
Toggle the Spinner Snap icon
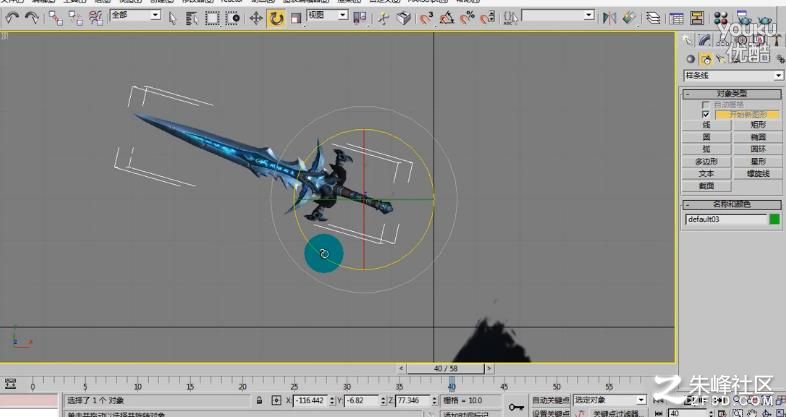point(488,19)
